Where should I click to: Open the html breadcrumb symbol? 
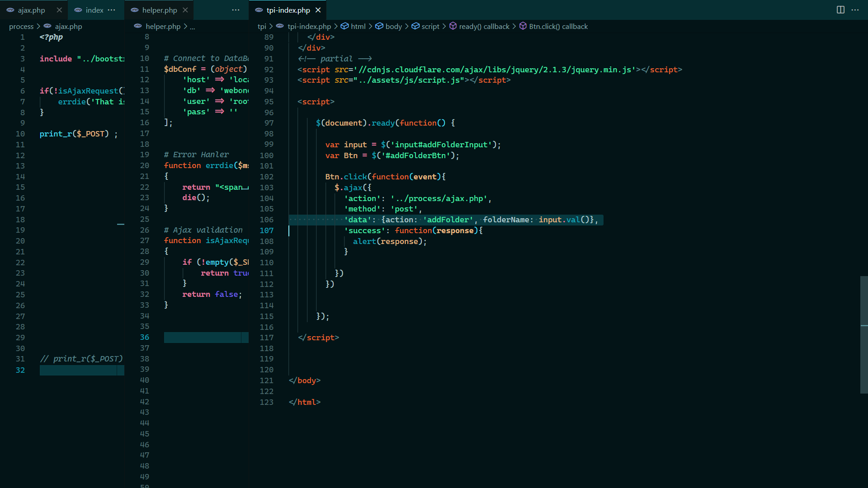358,27
